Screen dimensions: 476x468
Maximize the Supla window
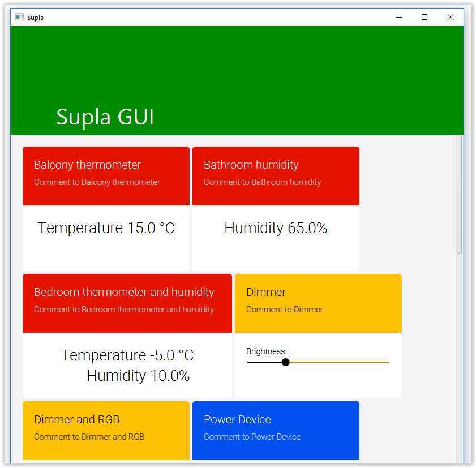click(424, 18)
